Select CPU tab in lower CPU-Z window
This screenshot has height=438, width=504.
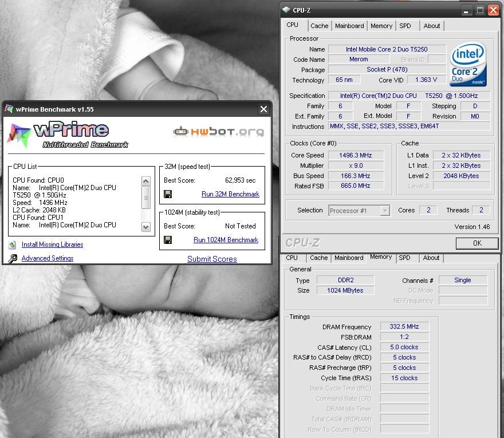pyautogui.click(x=292, y=258)
